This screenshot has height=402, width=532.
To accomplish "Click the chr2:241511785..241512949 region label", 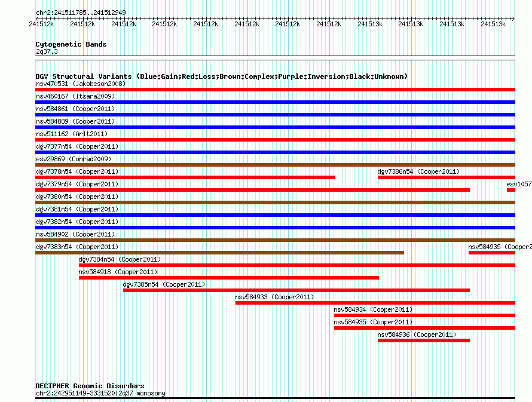I will point(81,13).
